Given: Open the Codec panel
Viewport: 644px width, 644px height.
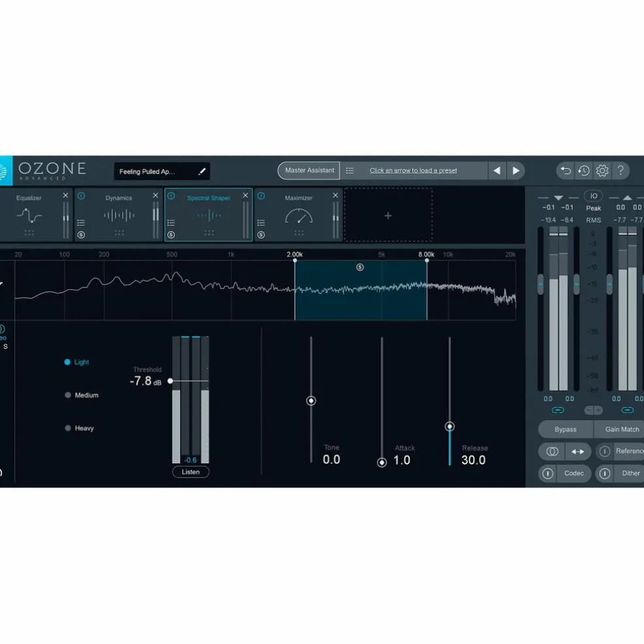Looking at the screenshot, I should [x=574, y=473].
